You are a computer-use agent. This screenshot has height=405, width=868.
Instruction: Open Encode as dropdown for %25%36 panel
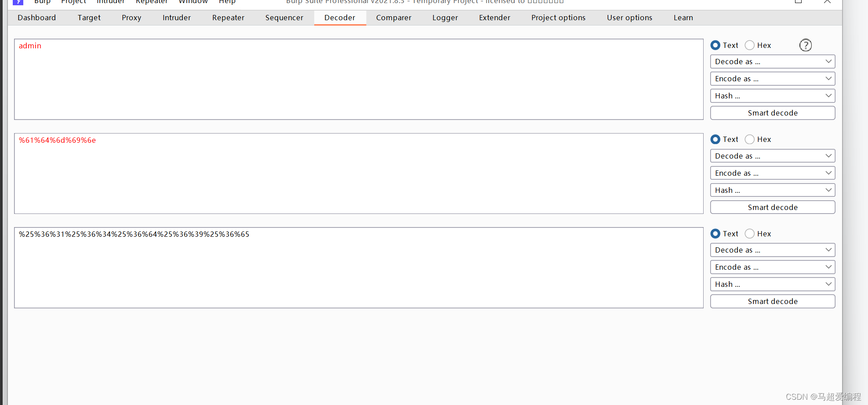(773, 267)
